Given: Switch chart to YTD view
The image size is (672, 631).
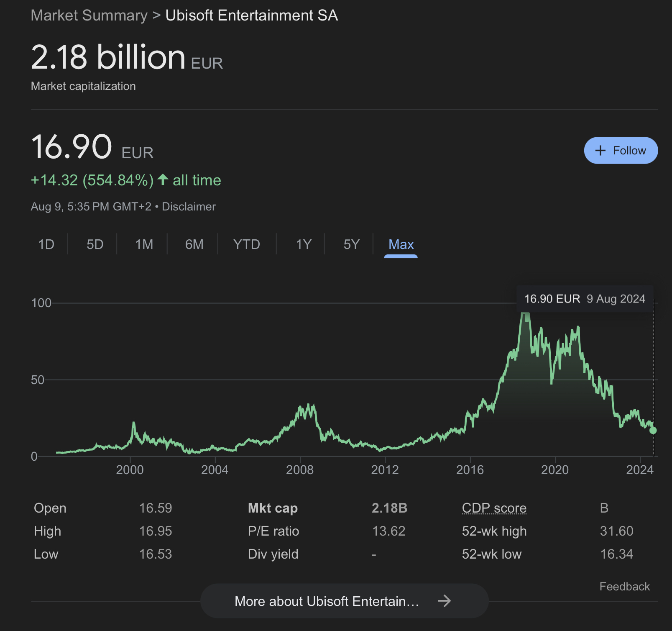Looking at the screenshot, I should point(246,244).
